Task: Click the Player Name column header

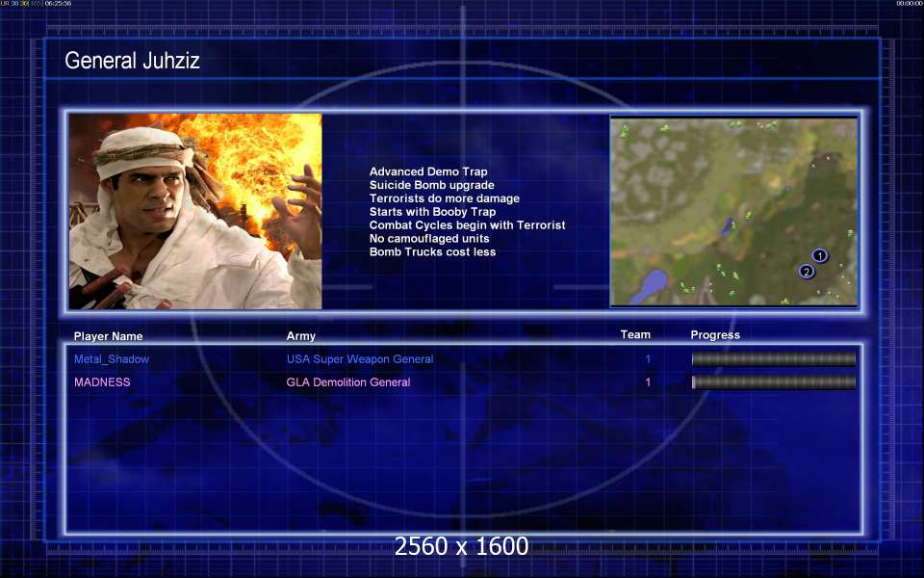Action: coord(108,336)
